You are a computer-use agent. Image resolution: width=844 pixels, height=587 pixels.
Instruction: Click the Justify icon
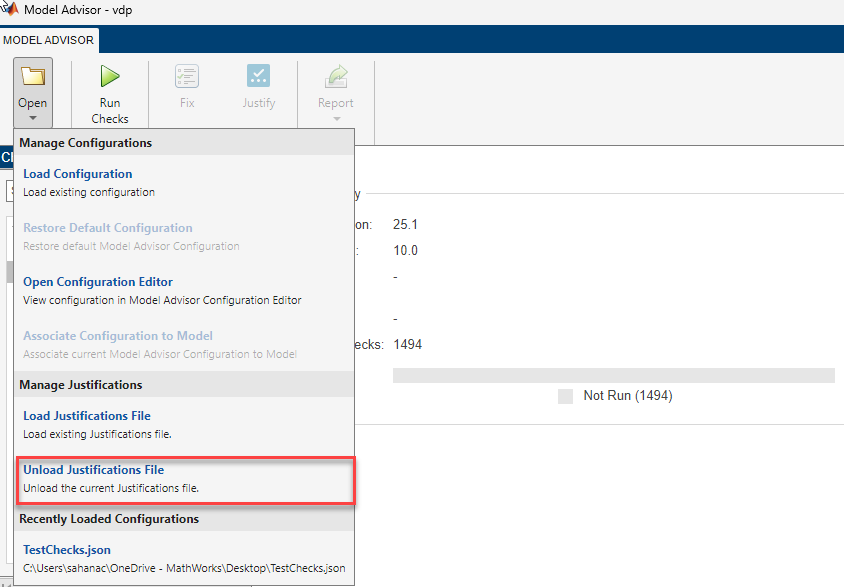click(258, 76)
